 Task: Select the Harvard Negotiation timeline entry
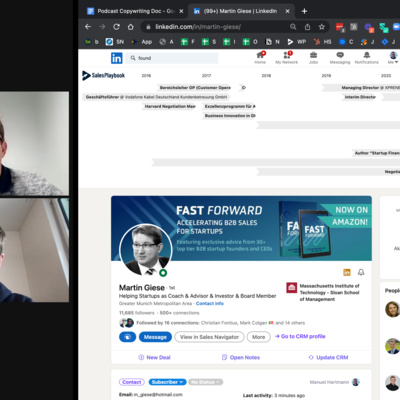click(170, 106)
